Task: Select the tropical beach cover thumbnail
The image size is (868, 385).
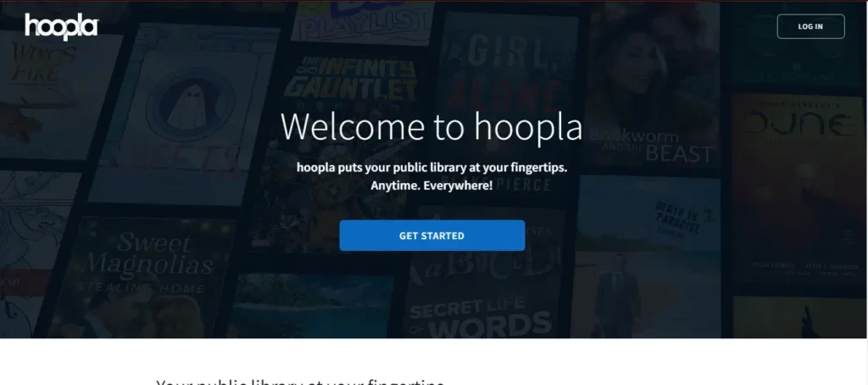Action: [310, 304]
